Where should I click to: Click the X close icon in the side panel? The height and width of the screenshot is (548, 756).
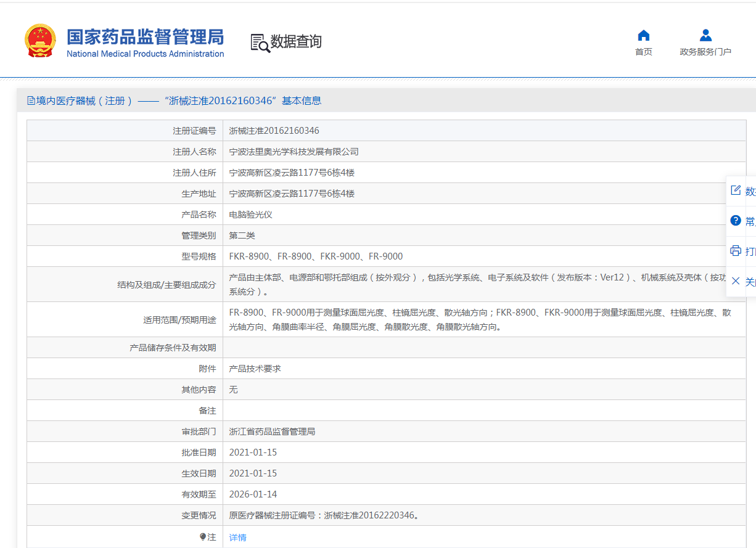tap(735, 281)
